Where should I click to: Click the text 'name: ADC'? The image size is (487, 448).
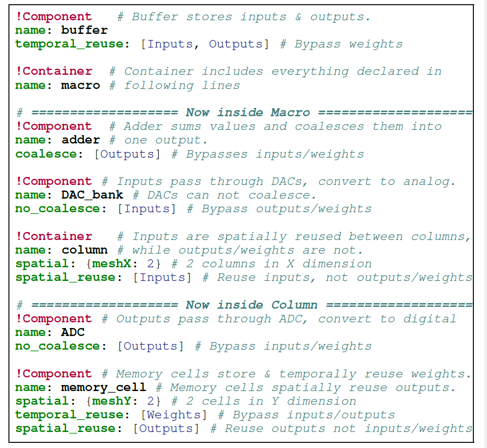pyautogui.click(x=50, y=332)
